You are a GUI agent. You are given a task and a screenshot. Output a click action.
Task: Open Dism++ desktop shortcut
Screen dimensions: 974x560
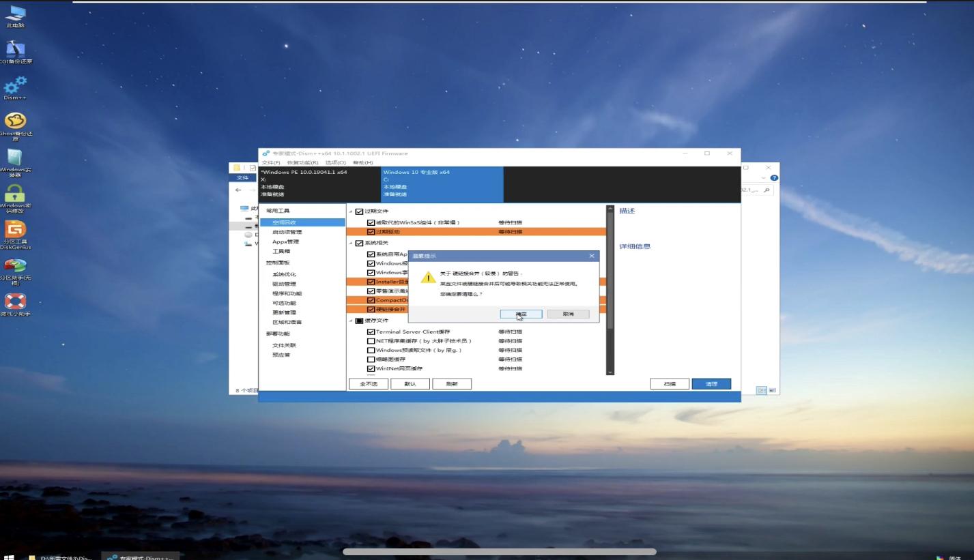[x=15, y=88]
